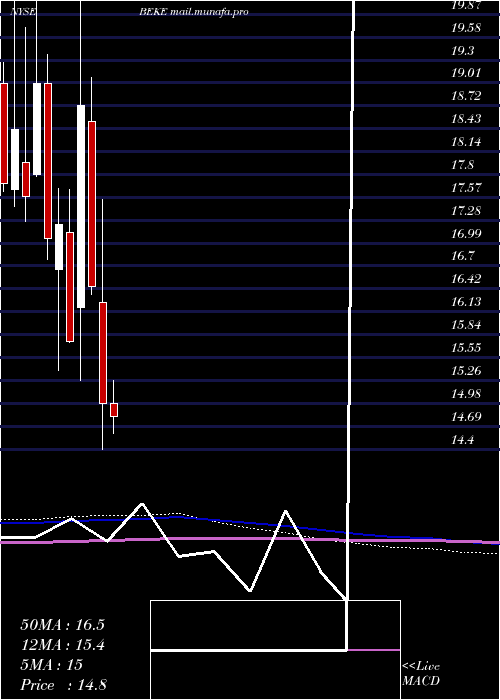Click the BEKE mail.munafa.pro title text

194,12
